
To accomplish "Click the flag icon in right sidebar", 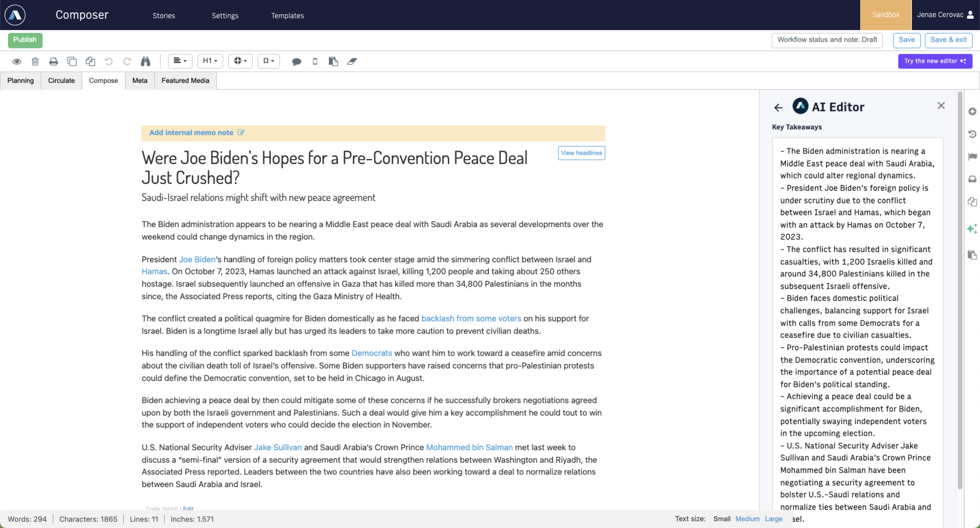I will tap(972, 156).
